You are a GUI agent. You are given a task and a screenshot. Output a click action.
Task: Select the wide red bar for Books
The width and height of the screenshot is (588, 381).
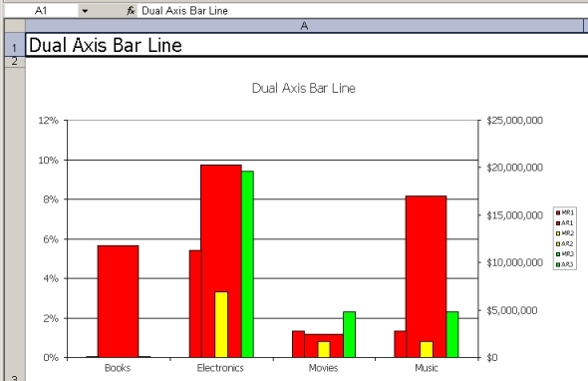(119, 301)
